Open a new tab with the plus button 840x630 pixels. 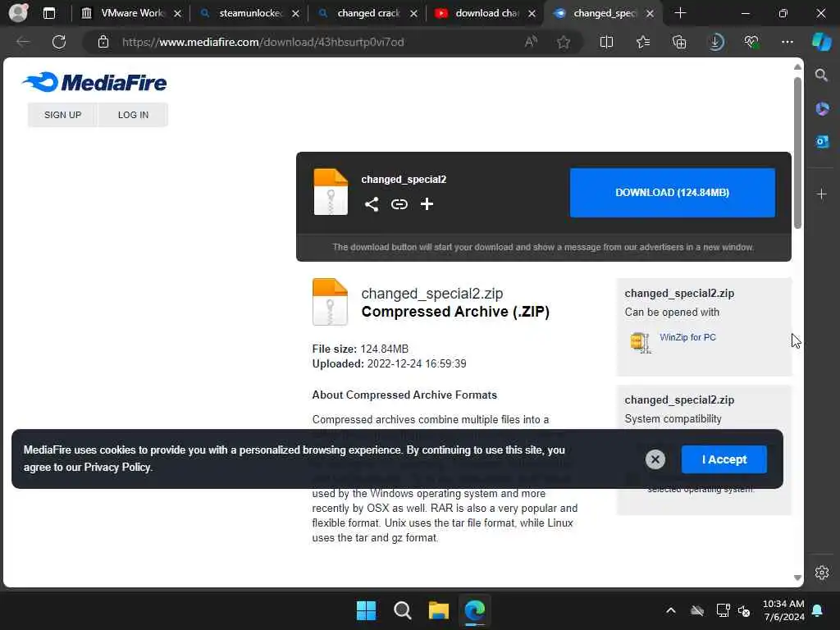[x=680, y=13]
